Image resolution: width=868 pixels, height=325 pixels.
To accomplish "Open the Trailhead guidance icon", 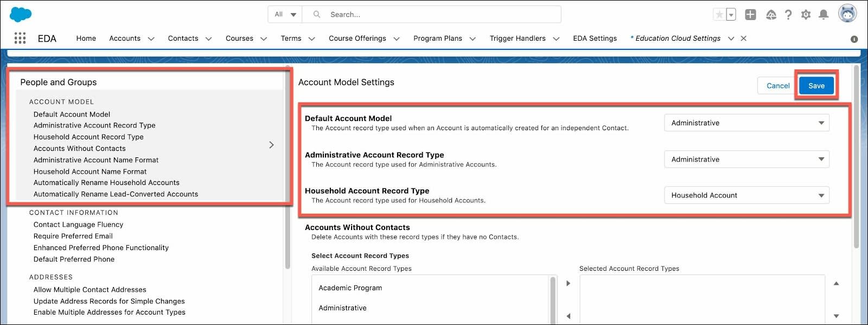I will pyautogui.click(x=771, y=15).
